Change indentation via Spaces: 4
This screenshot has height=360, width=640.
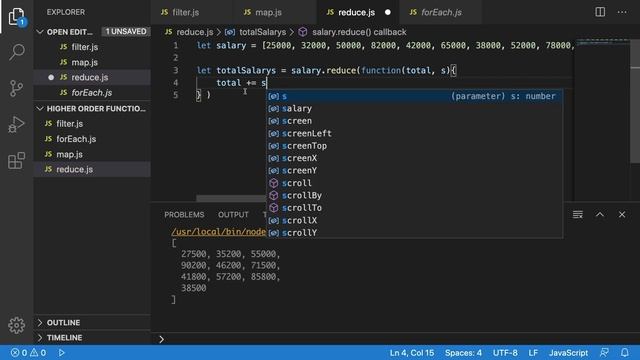click(463, 353)
